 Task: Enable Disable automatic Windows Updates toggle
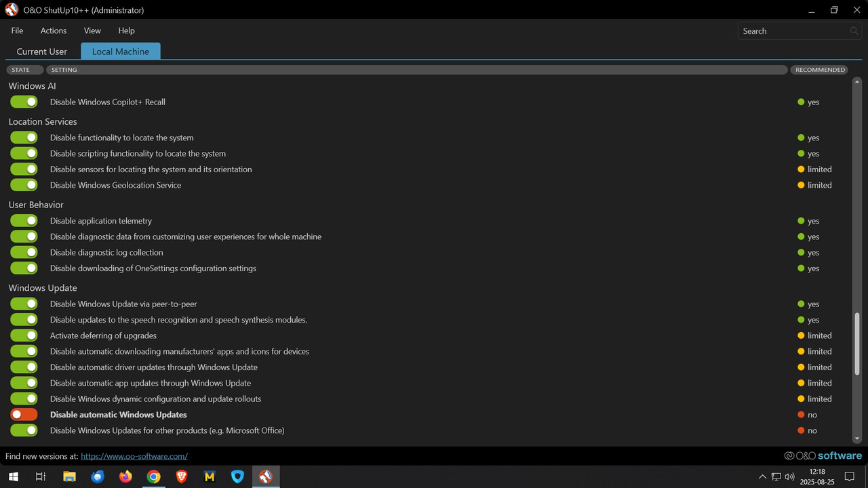coord(24,414)
